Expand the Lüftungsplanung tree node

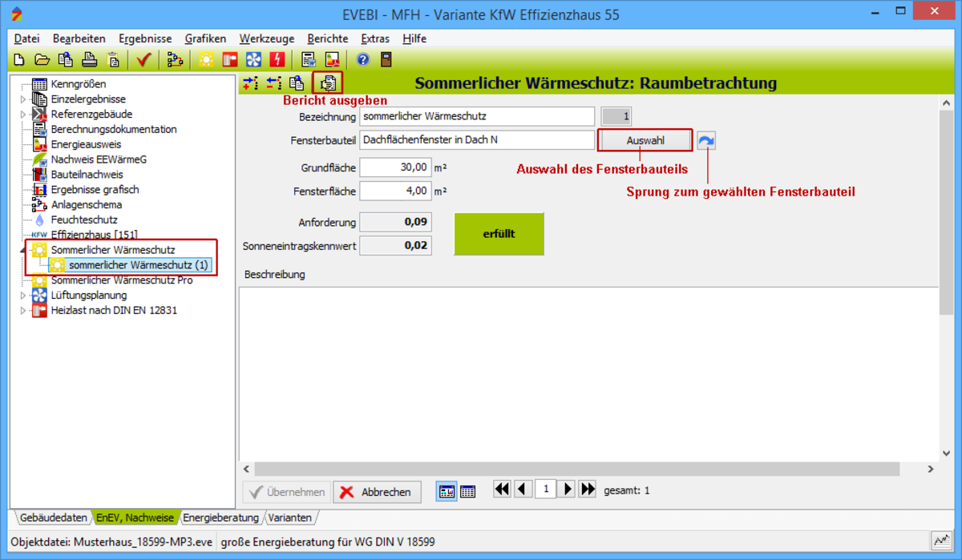click(23, 296)
